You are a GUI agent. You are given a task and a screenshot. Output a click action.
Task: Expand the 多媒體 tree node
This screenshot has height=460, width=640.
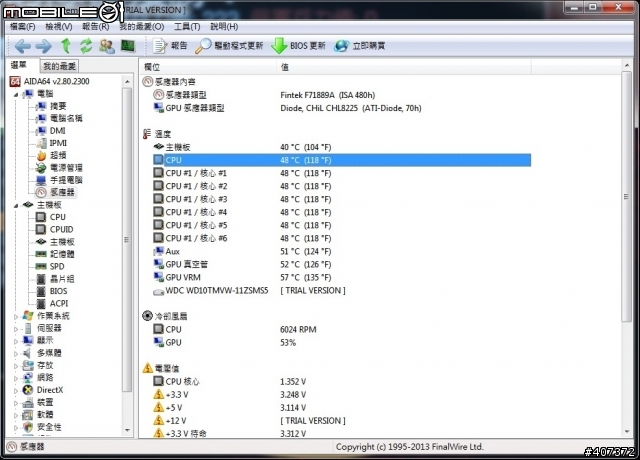tap(16, 353)
